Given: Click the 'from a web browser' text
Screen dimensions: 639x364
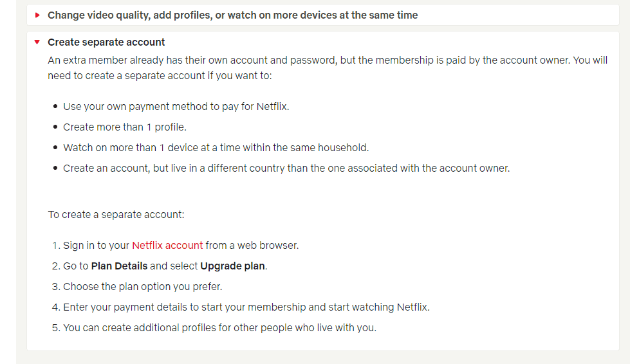Looking at the screenshot, I should point(252,245).
